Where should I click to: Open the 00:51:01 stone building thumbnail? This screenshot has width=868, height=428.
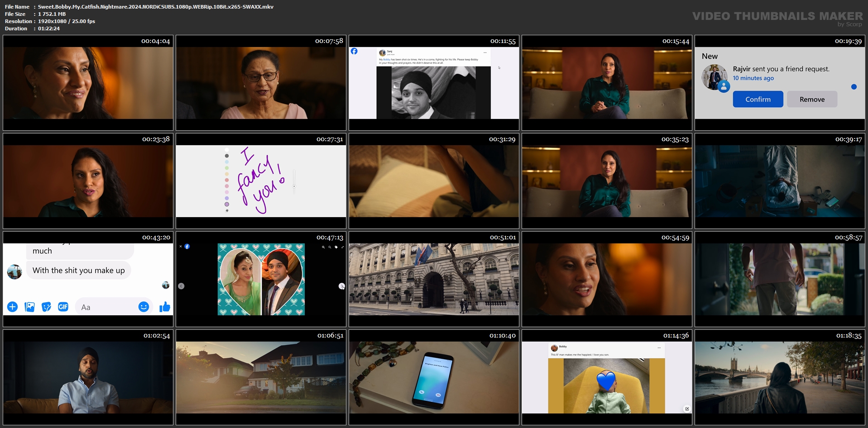tap(434, 279)
